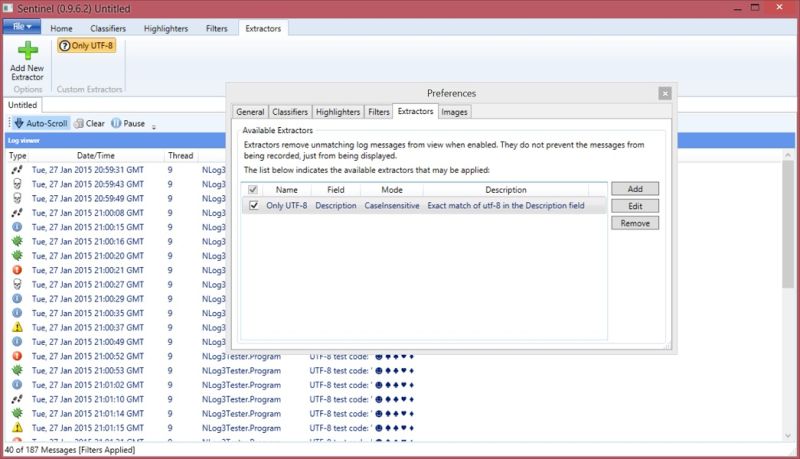Click the scrollbar up arrow in log viewer
The image size is (800, 459).
(x=788, y=155)
